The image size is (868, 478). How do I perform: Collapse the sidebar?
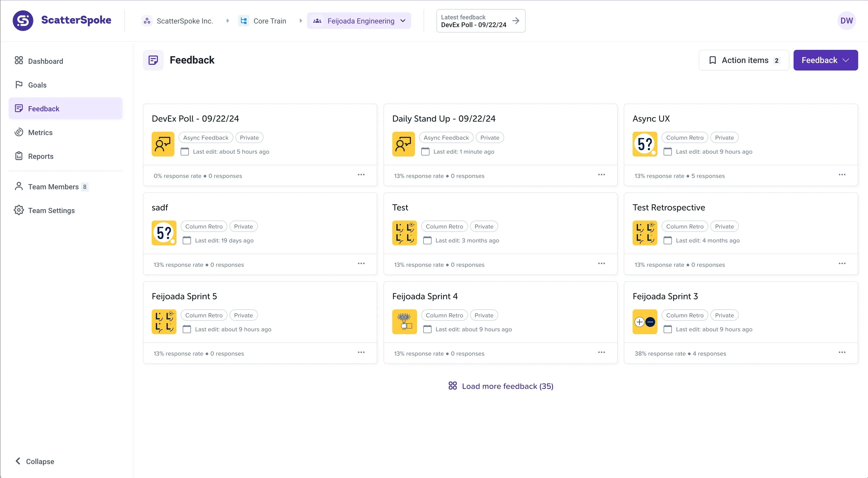35,461
